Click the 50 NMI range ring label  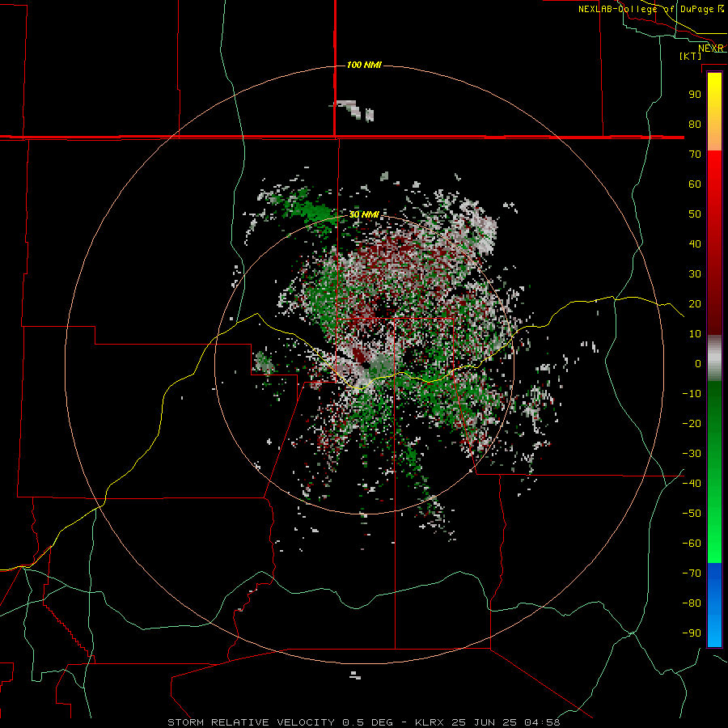(364, 214)
